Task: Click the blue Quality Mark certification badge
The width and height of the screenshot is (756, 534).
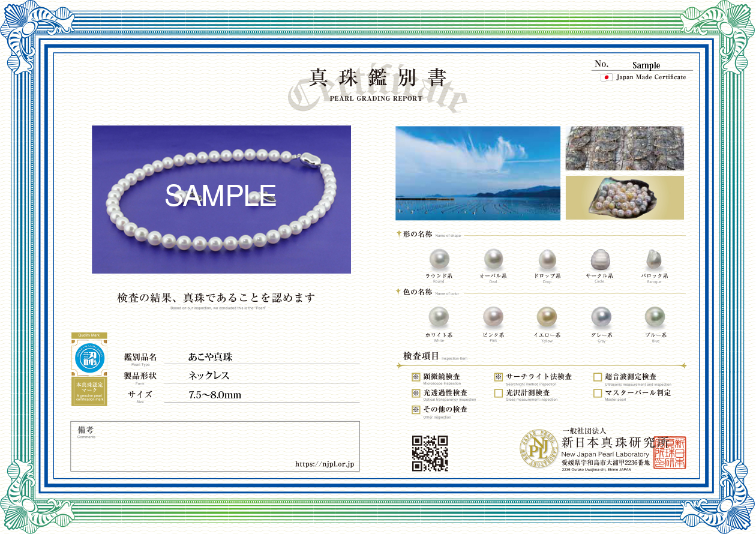Action: click(x=89, y=358)
